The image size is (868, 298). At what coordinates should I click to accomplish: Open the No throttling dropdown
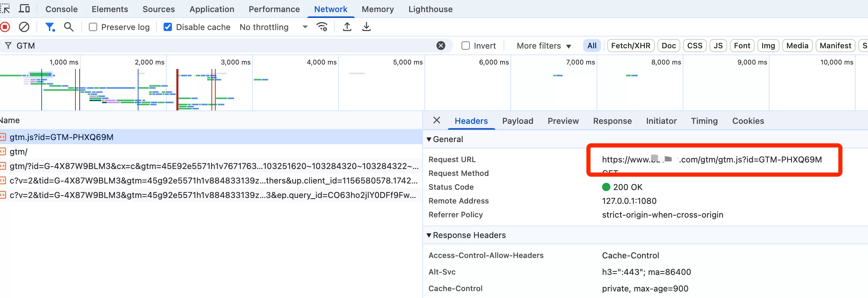tap(273, 27)
